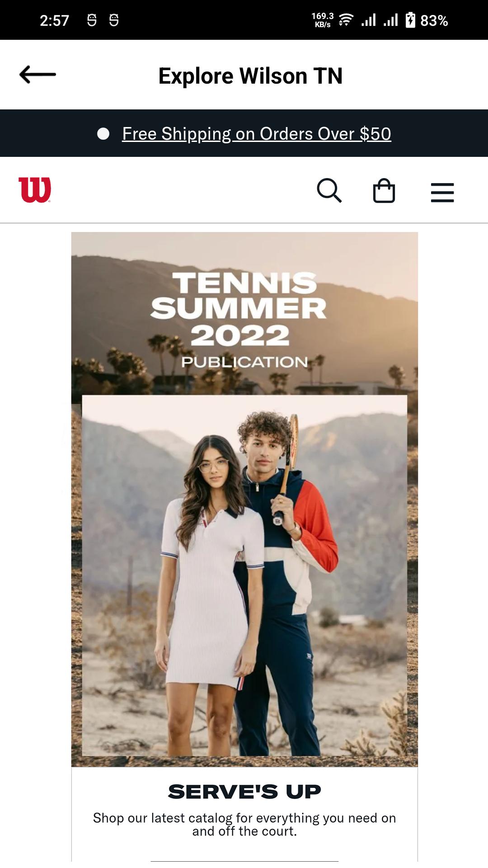Tap the second notification icon in status bar
Screen dimensions: 488x868
[x=114, y=20]
